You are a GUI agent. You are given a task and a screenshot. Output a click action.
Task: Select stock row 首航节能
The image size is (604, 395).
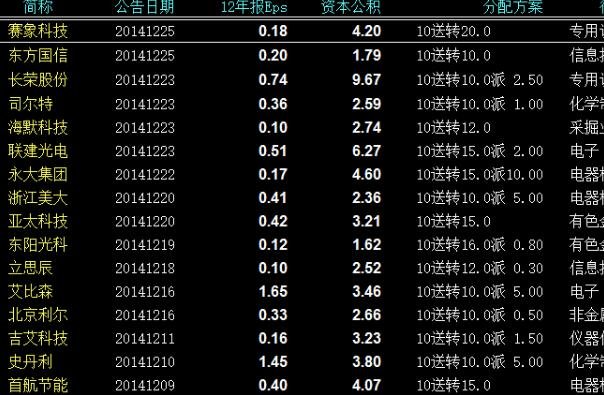click(302, 385)
